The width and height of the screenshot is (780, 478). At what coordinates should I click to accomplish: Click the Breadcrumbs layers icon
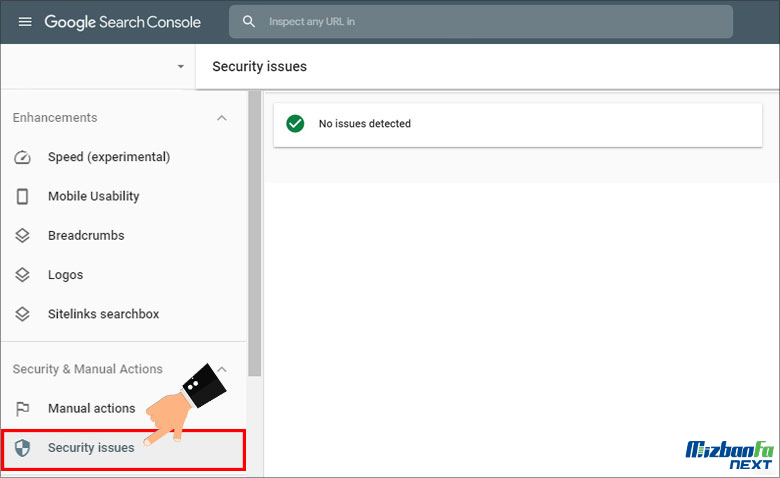[x=23, y=236]
